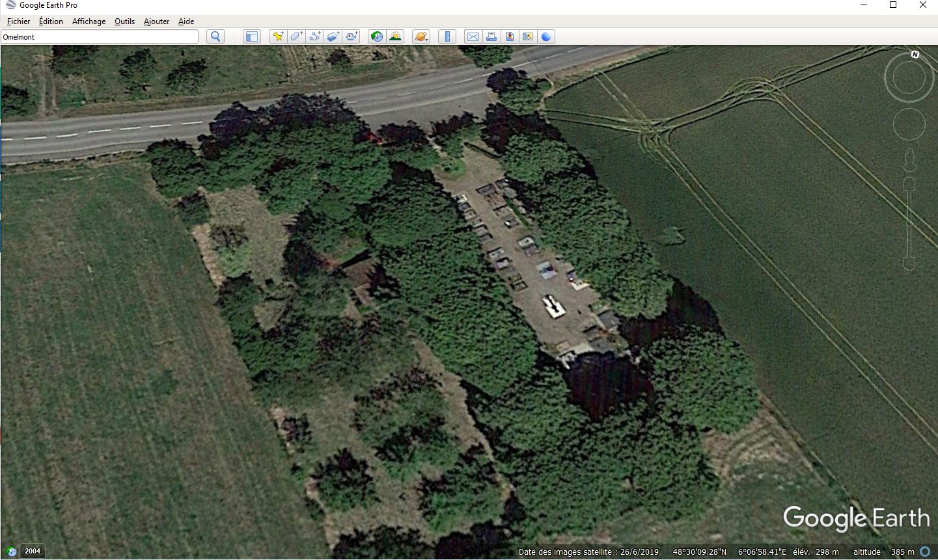Record a tour with camera icon
The image size is (938, 560).
click(352, 36)
